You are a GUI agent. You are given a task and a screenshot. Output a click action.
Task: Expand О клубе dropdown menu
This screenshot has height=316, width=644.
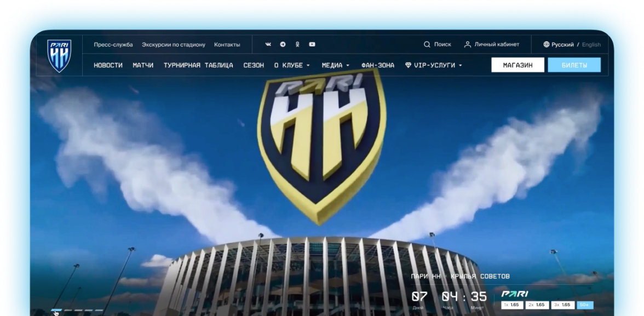(292, 65)
